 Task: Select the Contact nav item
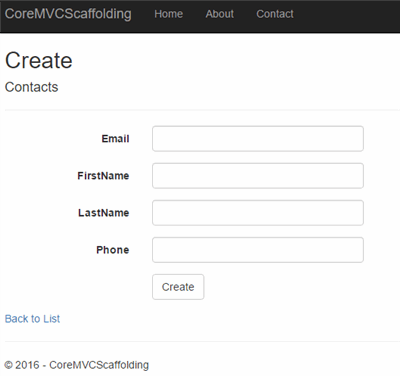tap(275, 14)
